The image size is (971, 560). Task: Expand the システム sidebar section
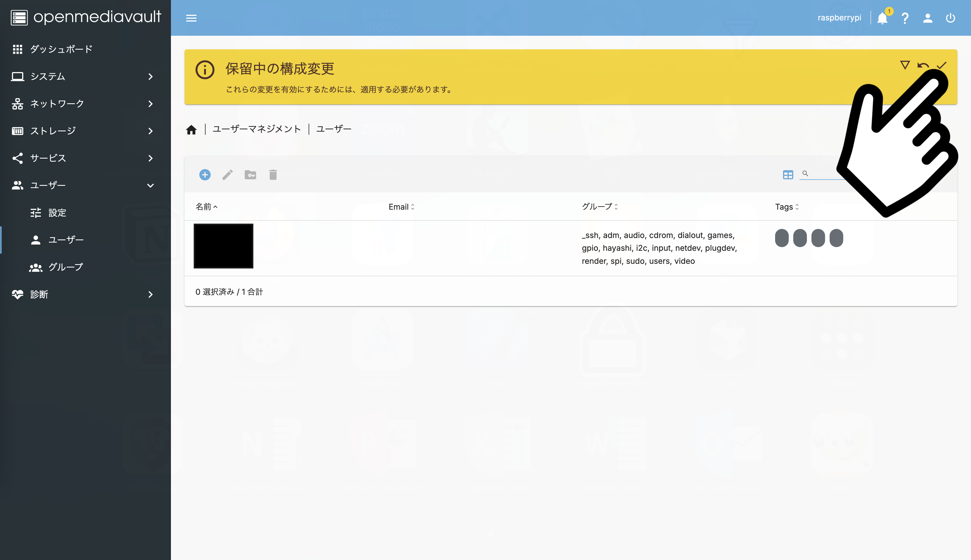[48, 76]
